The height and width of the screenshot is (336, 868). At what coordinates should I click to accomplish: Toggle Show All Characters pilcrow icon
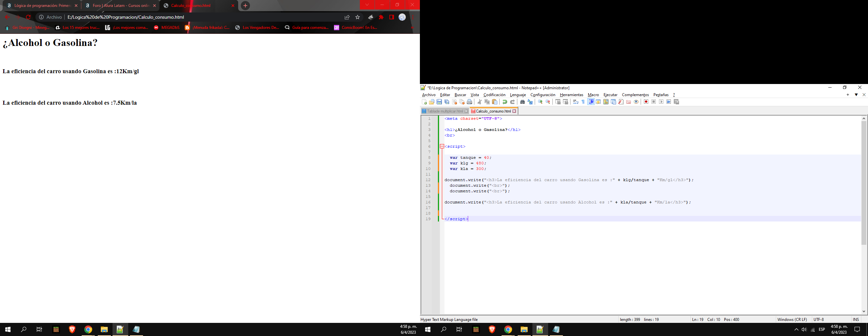pyautogui.click(x=583, y=102)
